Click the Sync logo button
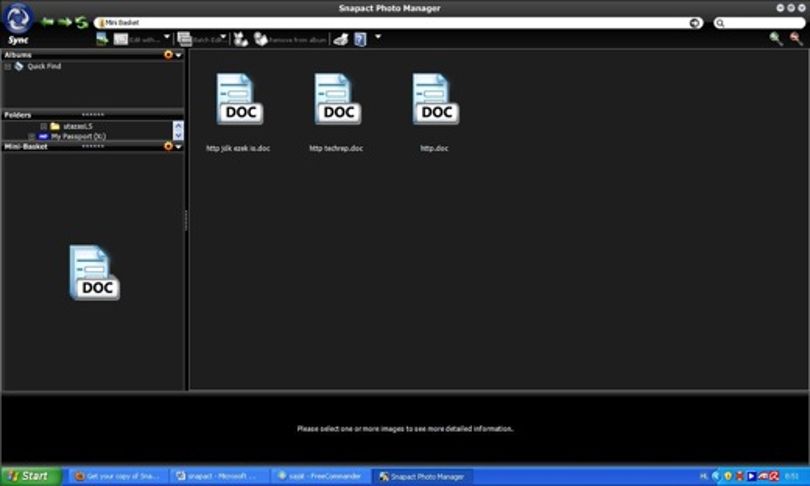Viewport: 810px width, 486px height. [18, 24]
